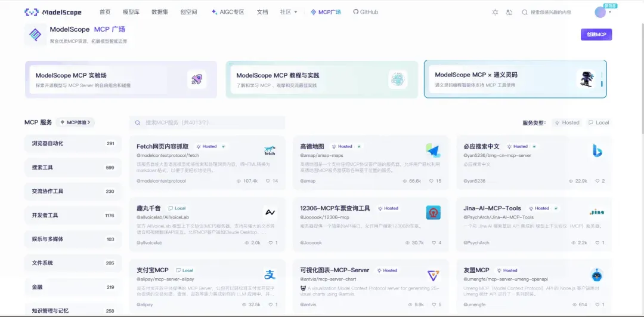
Task: Click the Fetch dog logo icon
Action: [270, 150]
